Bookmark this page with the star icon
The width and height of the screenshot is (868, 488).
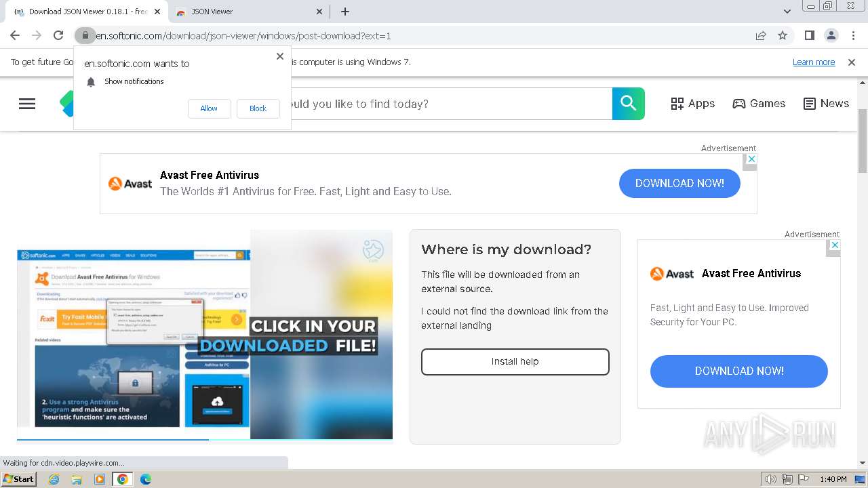click(783, 35)
